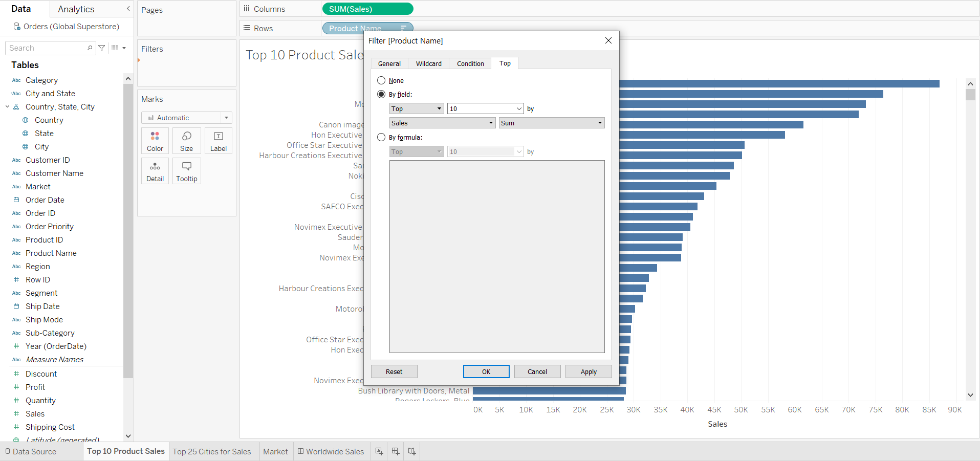Click the globe icon beside Country
The height and width of the screenshot is (461, 980).
tap(26, 120)
